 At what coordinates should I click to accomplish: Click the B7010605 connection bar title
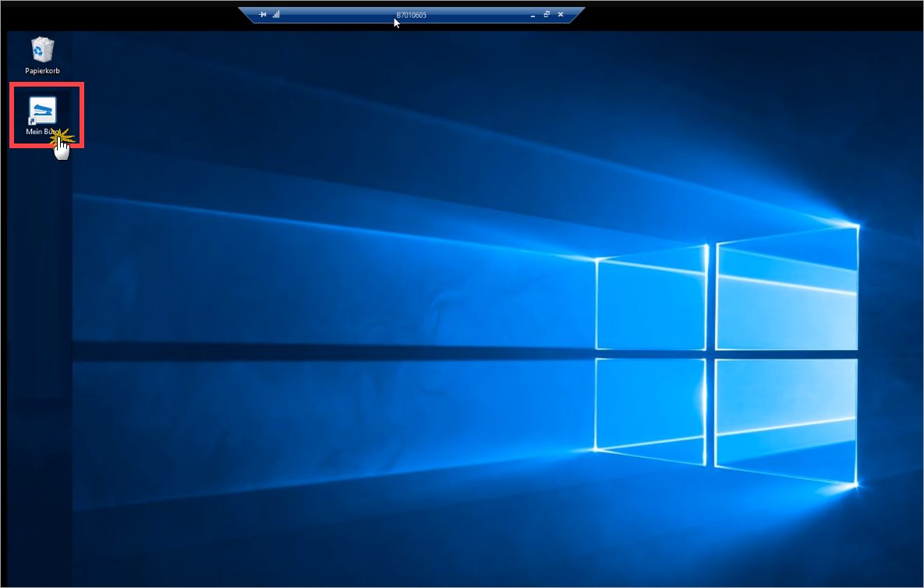(411, 15)
